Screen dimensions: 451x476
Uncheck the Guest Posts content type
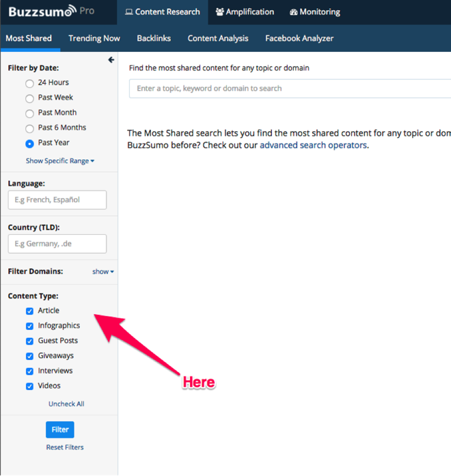[29, 341]
